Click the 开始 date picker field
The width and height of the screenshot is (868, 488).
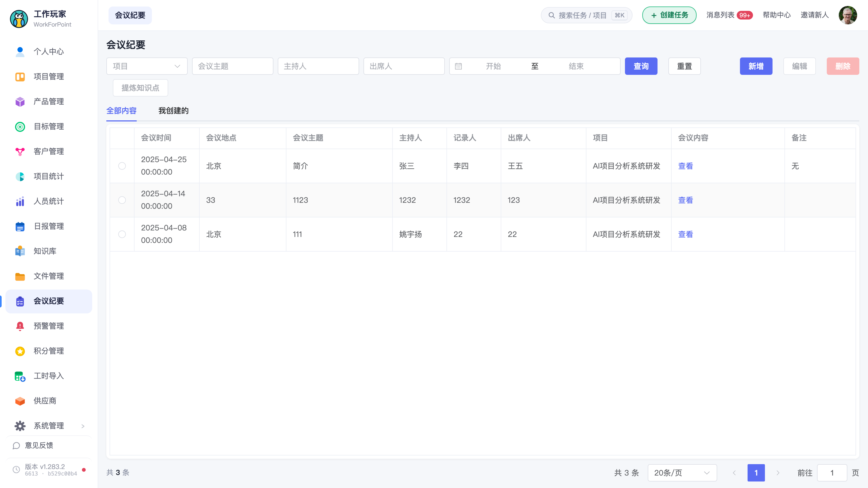[x=493, y=66]
